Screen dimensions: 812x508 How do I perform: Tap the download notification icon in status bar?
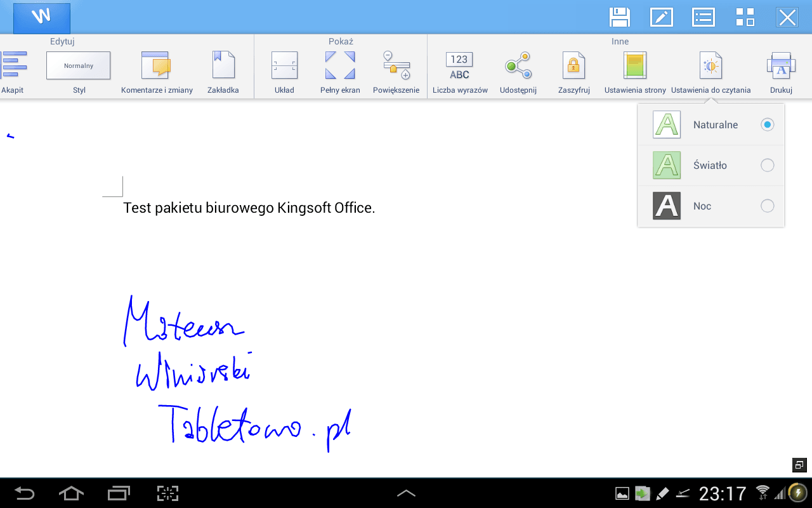[643, 493]
